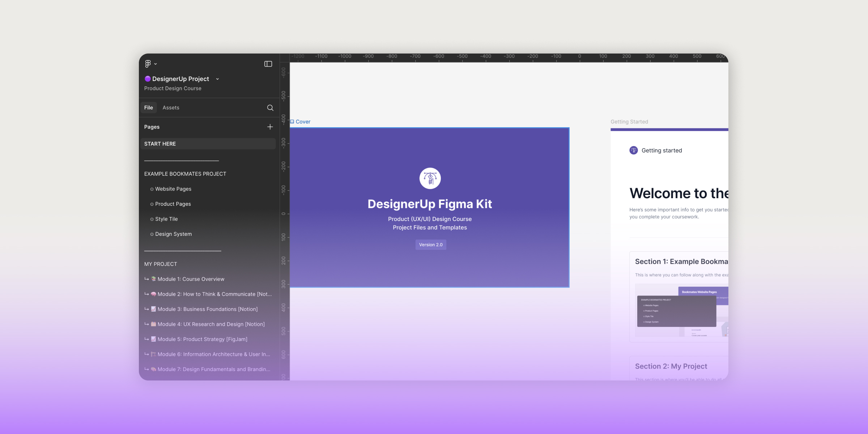Open the Website Pages page
This screenshot has width=868, height=434.
(173, 189)
